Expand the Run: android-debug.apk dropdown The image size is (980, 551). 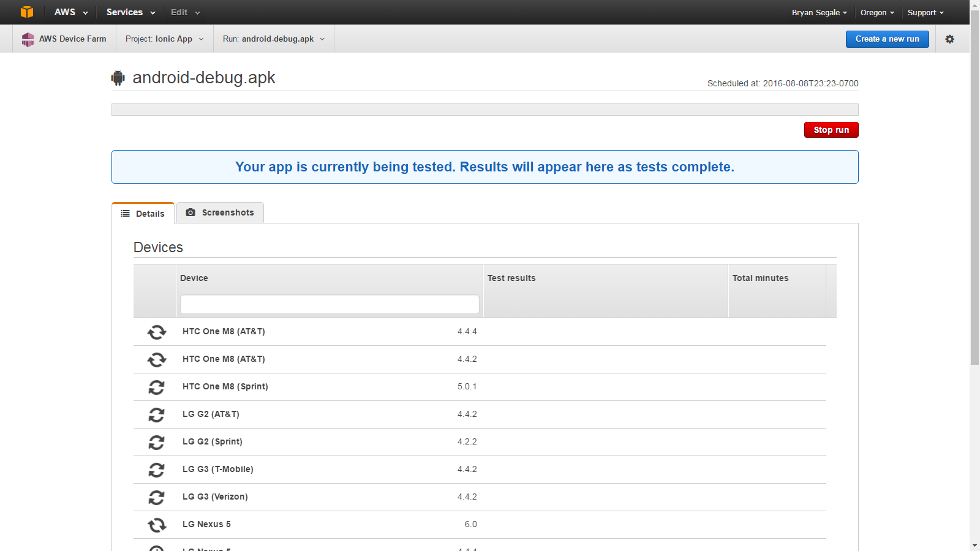pyautogui.click(x=273, y=39)
